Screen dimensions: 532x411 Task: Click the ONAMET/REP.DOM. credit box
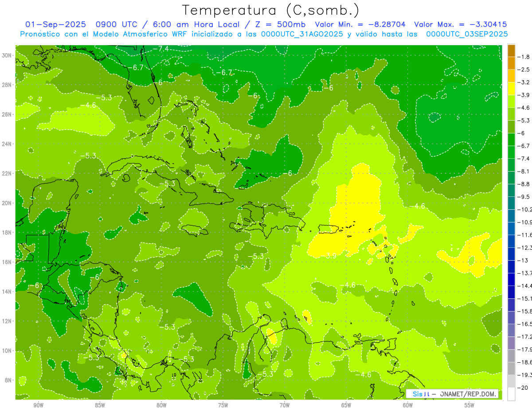[452, 394]
